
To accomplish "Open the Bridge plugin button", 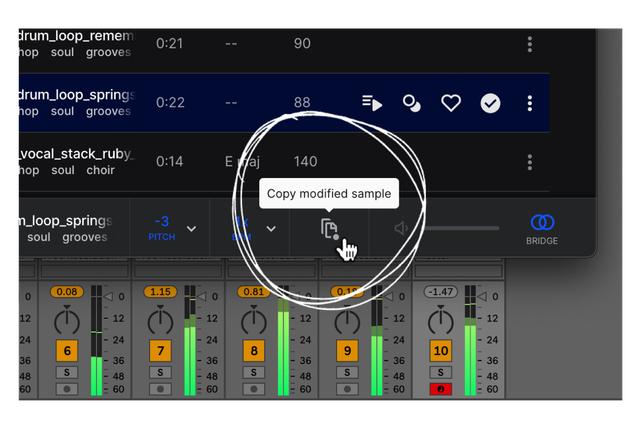I will [x=542, y=229].
